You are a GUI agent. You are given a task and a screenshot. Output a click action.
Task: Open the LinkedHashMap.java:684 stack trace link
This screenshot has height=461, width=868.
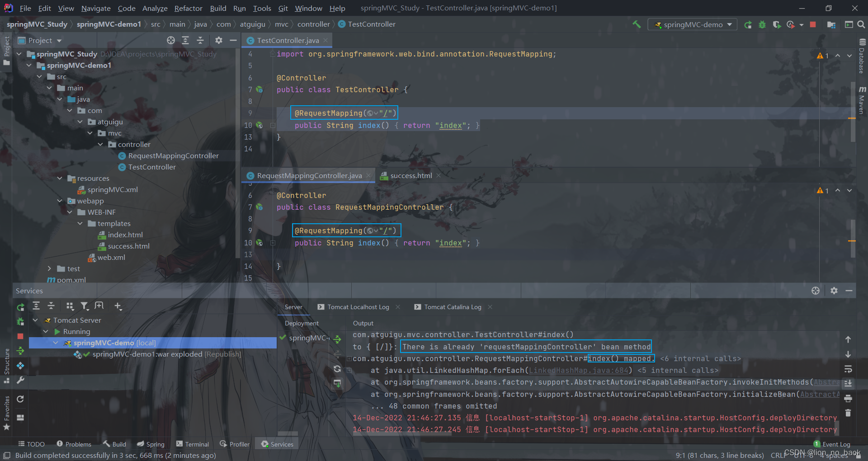[x=579, y=370]
